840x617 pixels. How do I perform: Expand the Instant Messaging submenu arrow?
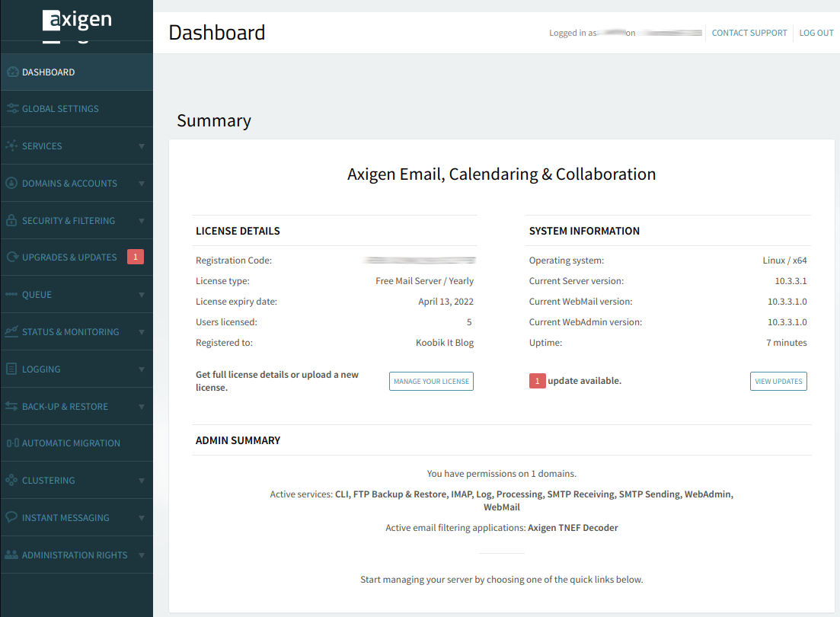[142, 518]
